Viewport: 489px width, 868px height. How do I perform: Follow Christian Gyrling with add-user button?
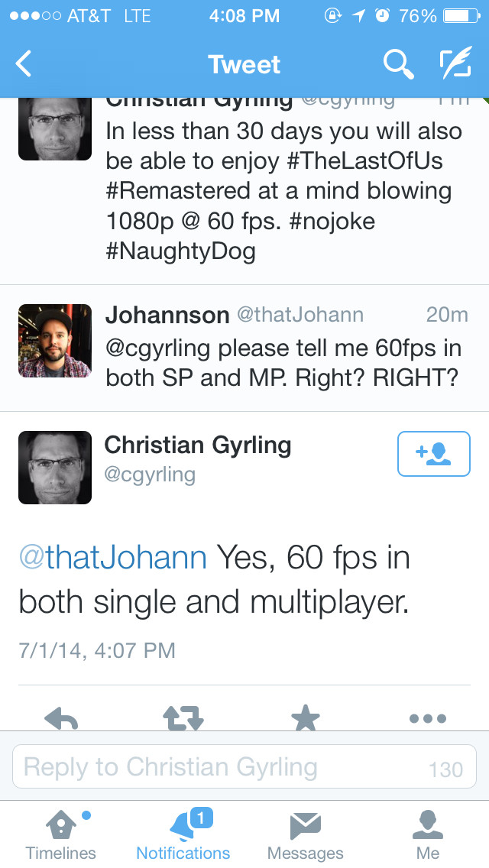pos(434,453)
